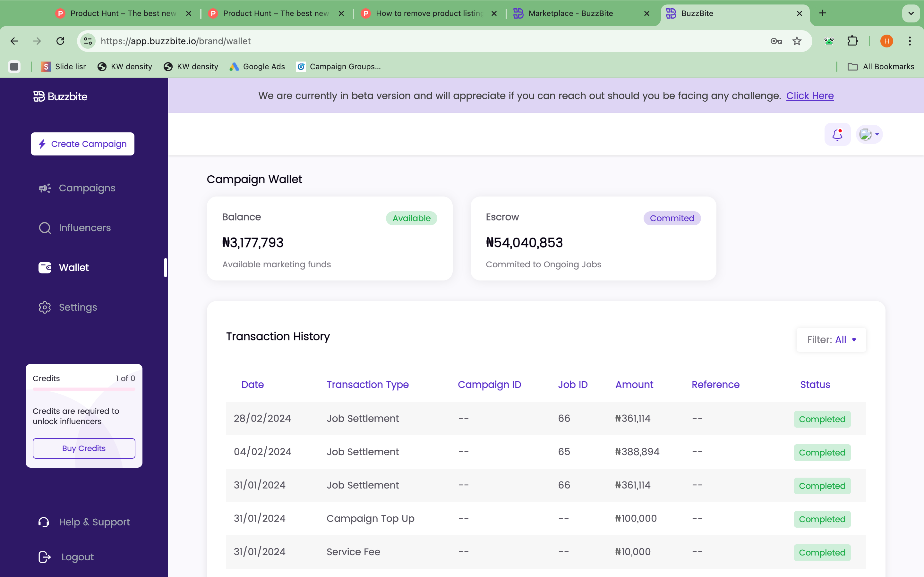Follow the Click Here beta link
This screenshot has width=924, height=577.
point(809,96)
